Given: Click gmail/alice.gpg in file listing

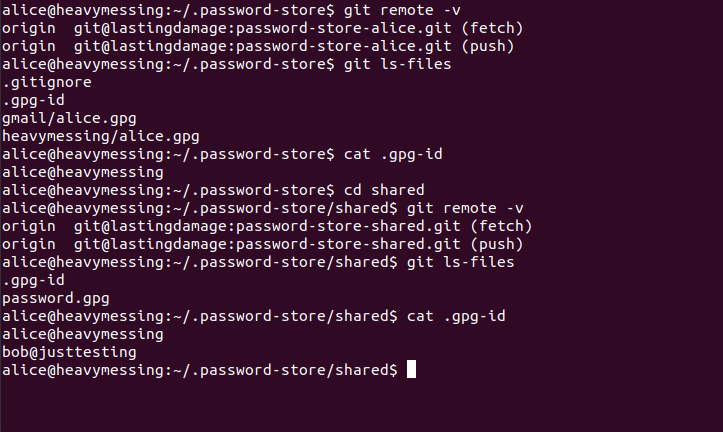Looking at the screenshot, I should click(x=69, y=118).
